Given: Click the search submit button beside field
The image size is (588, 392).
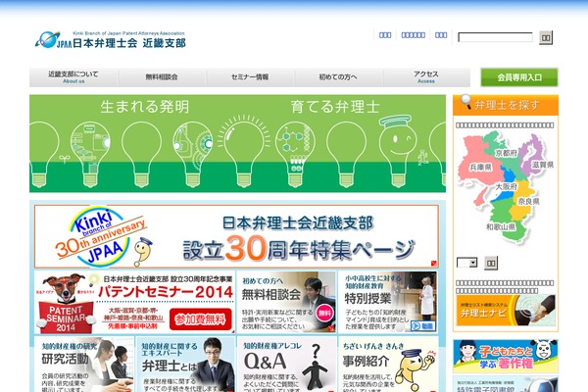Looking at the screenshot, I should point(546,37).
